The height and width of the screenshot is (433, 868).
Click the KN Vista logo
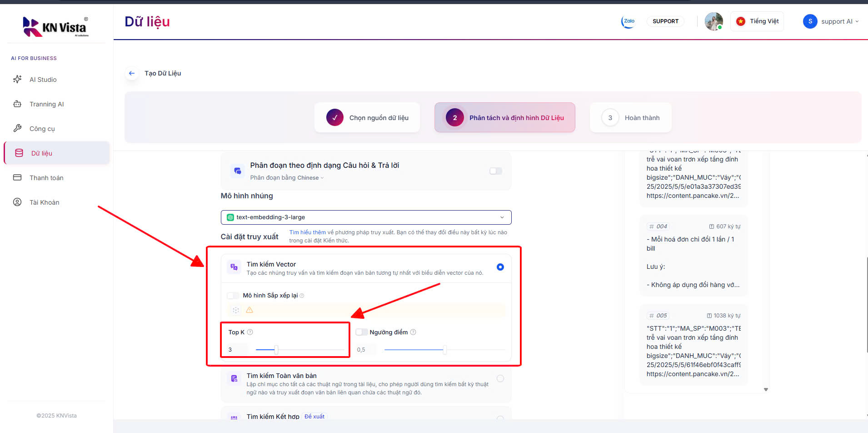[x=55, y=26]
